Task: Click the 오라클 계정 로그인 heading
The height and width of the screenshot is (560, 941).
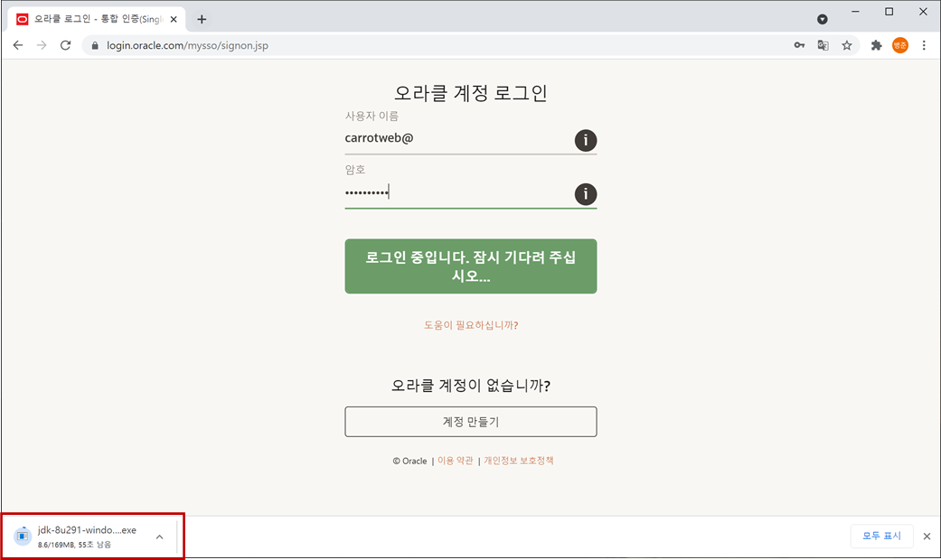Action: pyautogui.click(x=470, y=94)
